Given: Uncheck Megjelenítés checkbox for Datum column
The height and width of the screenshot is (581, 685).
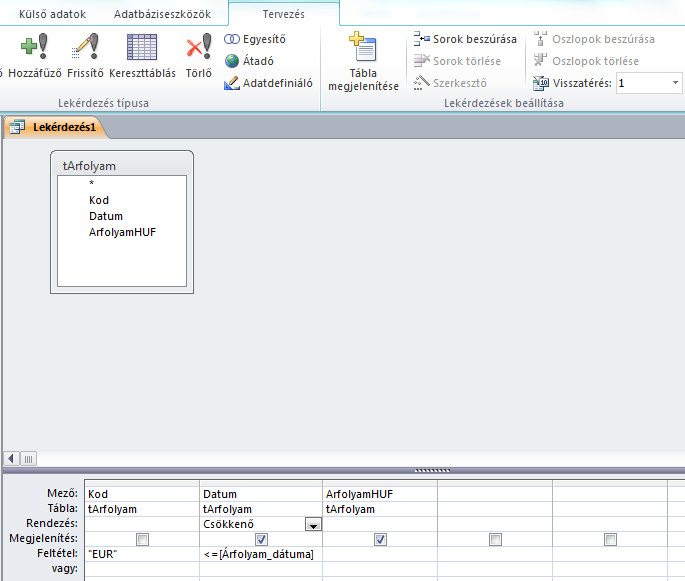Looking at the screenshot, I should pos(261,539).
